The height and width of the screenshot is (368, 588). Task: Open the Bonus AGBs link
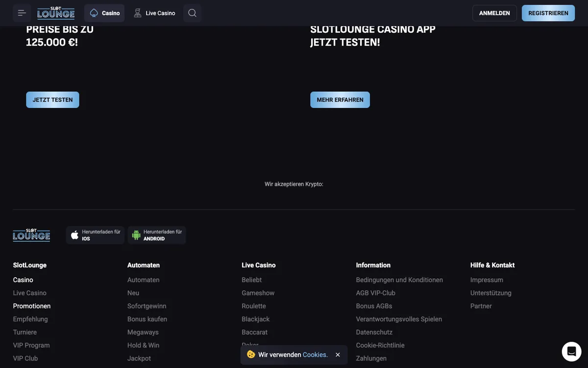point(374,306)
